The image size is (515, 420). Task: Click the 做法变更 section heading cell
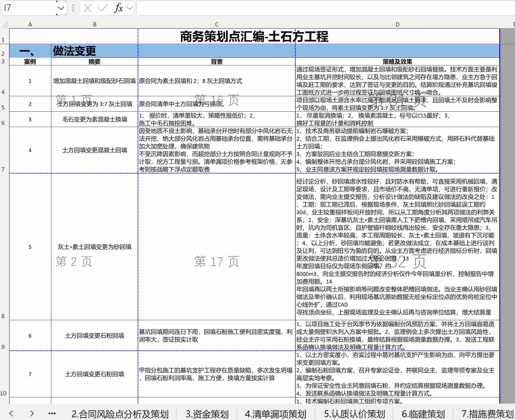[95, 51]
